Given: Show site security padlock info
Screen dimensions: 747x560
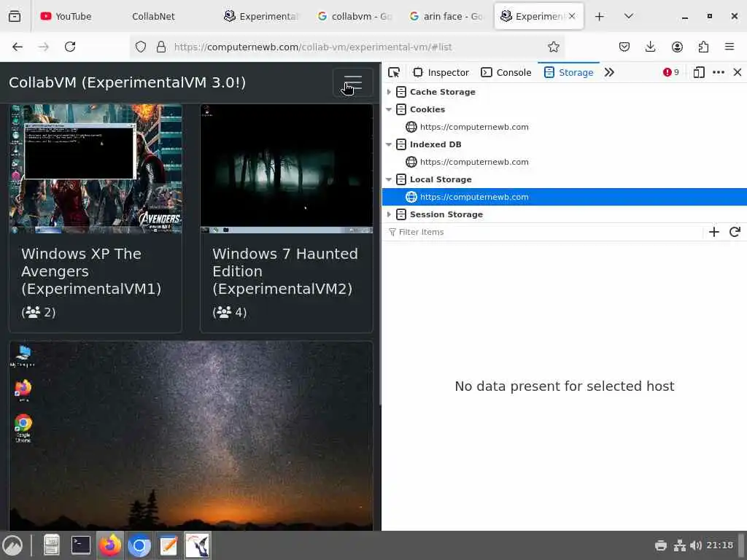Looking at the screenshot, I should 161,47.
